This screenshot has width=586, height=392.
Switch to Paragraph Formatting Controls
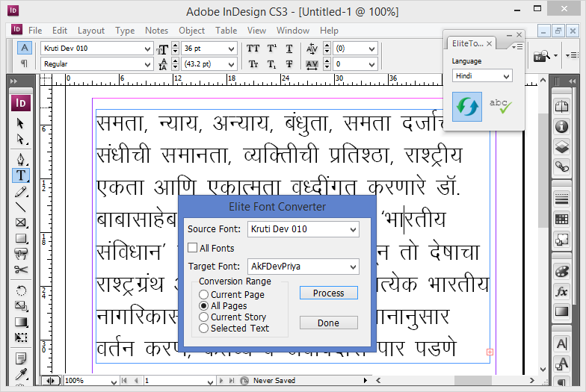pos(24,64)
